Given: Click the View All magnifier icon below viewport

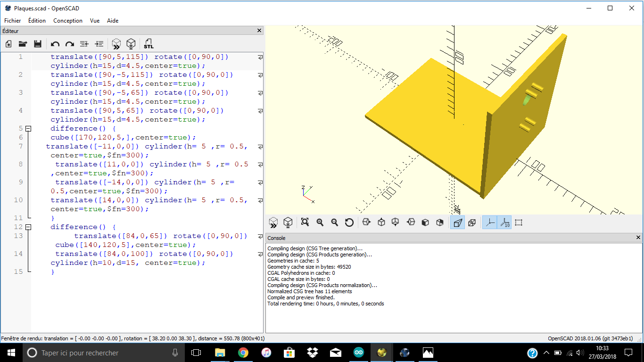Looking at the screenshot, I should coord(305,222).
